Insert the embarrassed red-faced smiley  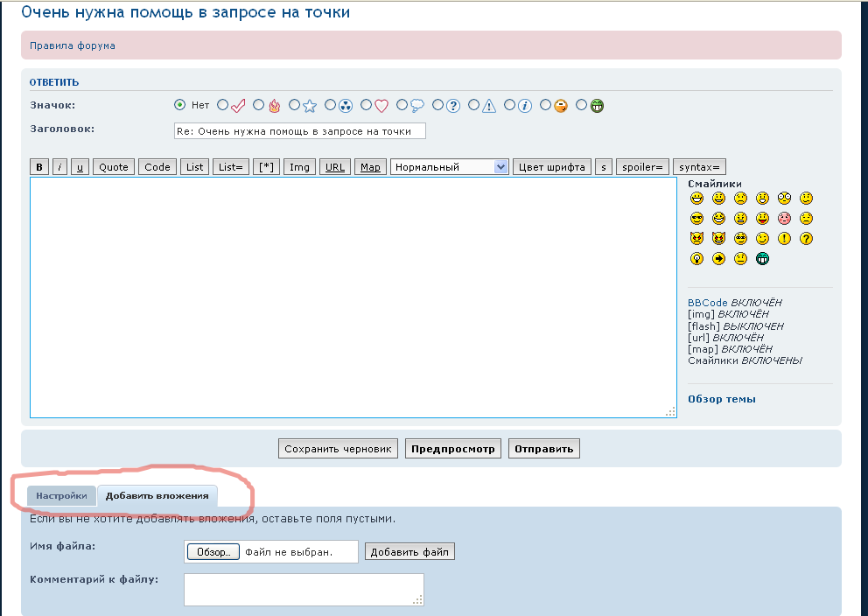point(784,218)
